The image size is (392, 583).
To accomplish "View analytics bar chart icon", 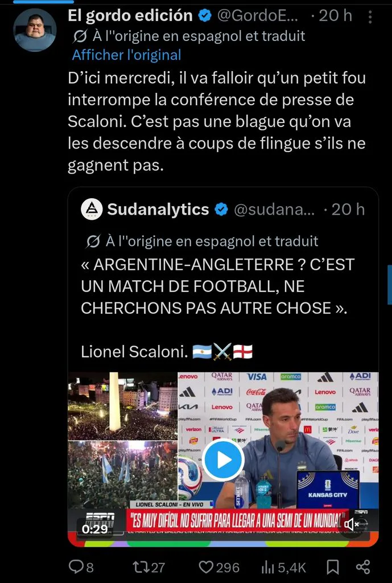I will pyautogui.click(x=267, y=567).
